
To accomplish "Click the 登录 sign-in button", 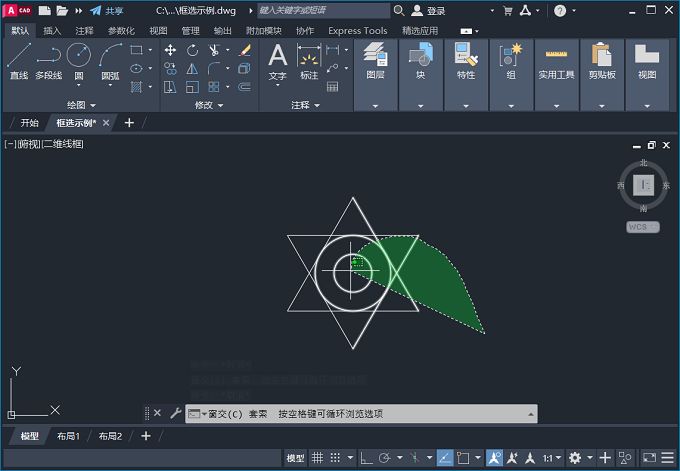I will point(430,11).
